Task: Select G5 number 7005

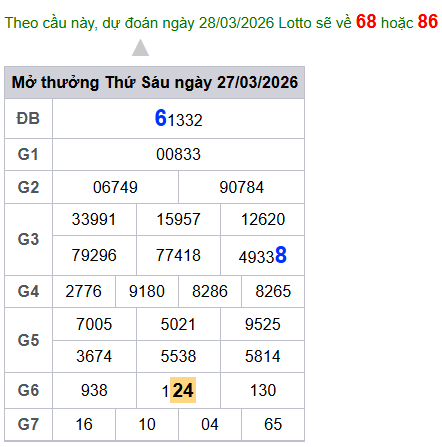Action: coord(94,324)
